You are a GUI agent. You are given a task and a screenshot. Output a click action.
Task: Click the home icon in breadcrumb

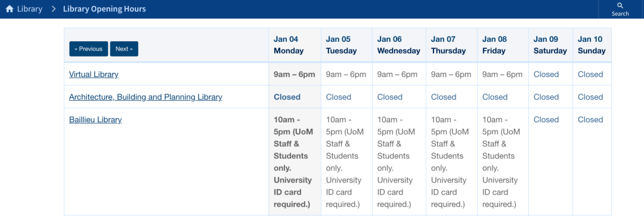[x=10, y=8]
